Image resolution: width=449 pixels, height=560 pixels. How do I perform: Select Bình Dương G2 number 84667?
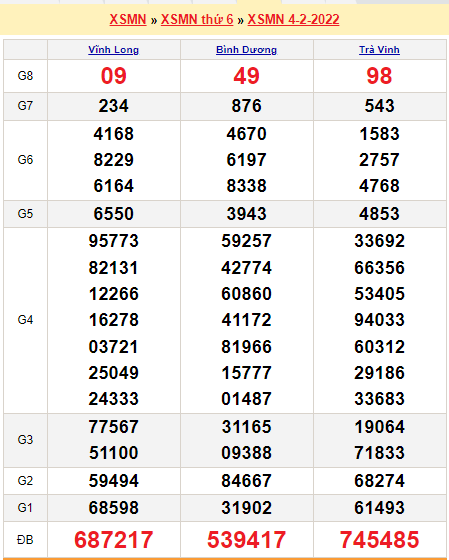tap(246, 481)
